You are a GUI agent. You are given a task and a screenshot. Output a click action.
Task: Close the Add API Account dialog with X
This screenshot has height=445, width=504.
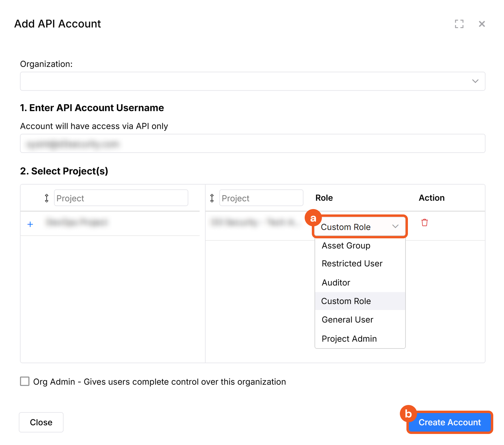[482, 24]
